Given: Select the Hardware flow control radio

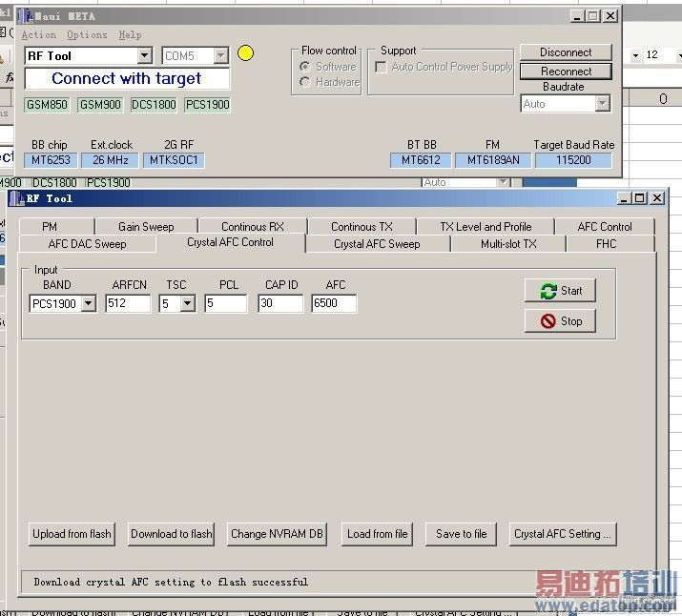Looking at the screenshot, I should [x=305, y=82].
